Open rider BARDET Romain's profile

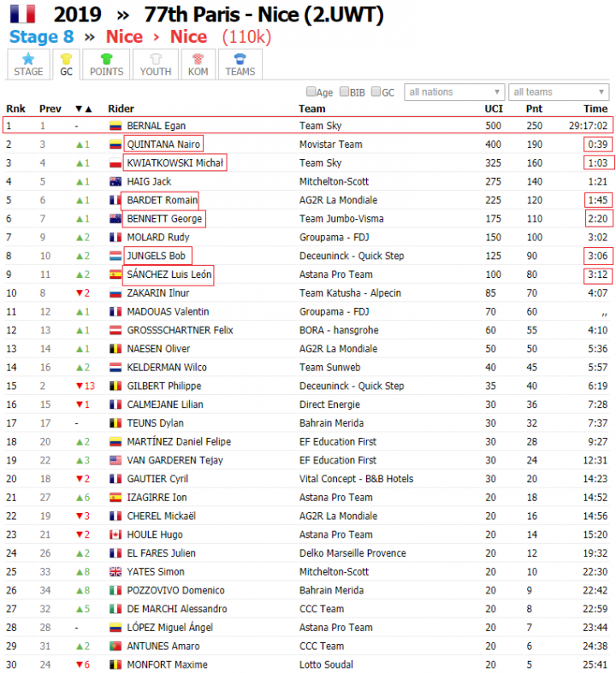point(163,200)
